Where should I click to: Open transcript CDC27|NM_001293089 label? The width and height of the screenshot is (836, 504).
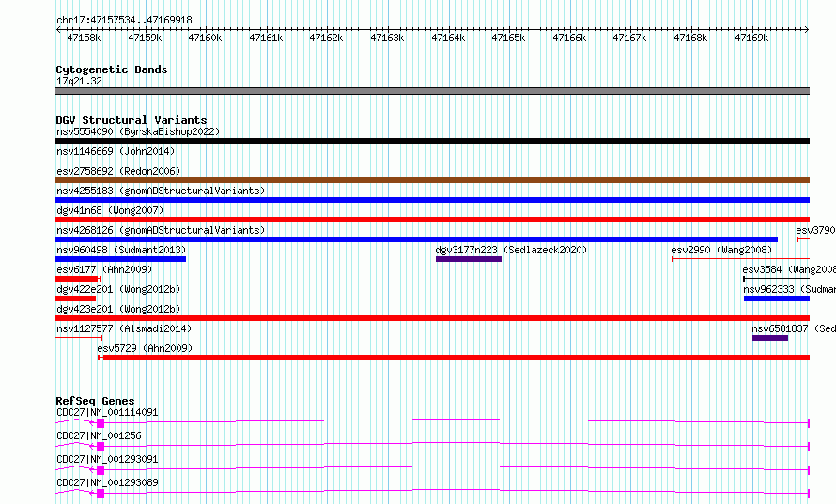107,482
